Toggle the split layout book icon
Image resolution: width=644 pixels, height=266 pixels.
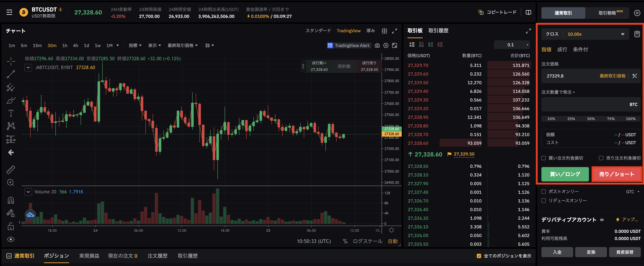(528, 12)
